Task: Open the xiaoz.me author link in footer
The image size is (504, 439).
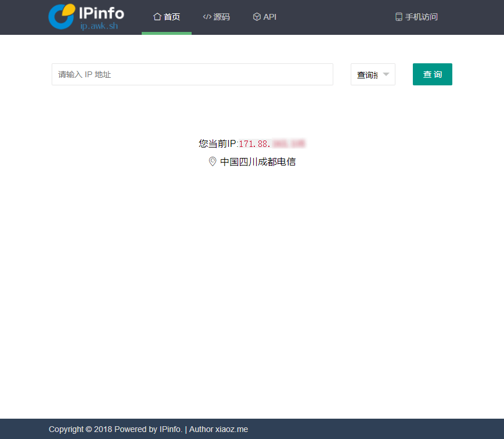Action: (232, 429)
